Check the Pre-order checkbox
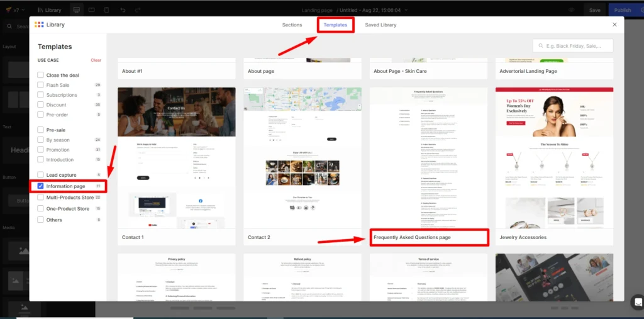 click(x=40, y=115)
